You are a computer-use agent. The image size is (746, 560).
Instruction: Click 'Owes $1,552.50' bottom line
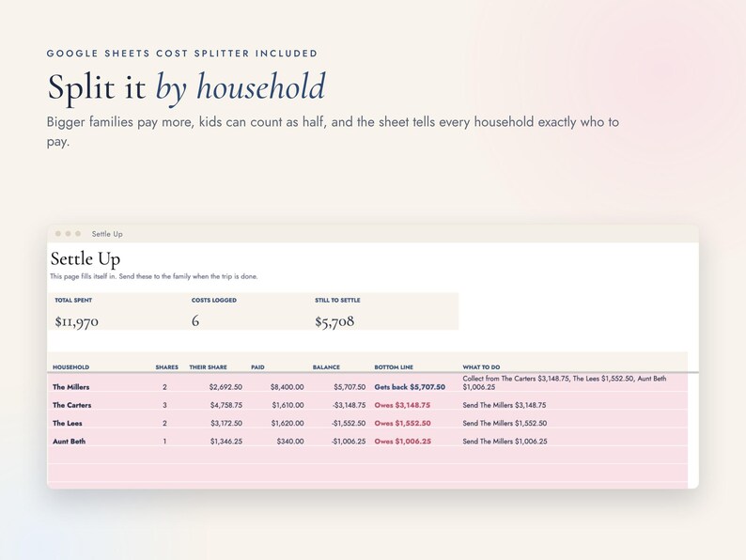402,424
